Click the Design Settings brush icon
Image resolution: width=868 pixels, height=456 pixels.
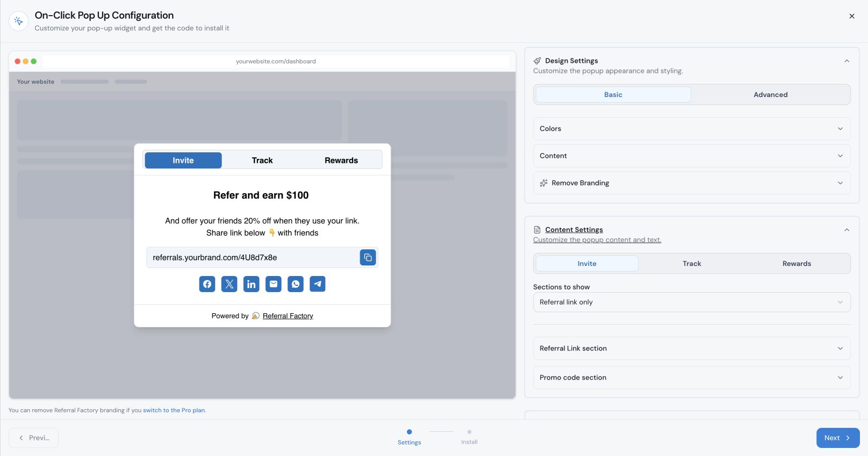tap(537, 61)
